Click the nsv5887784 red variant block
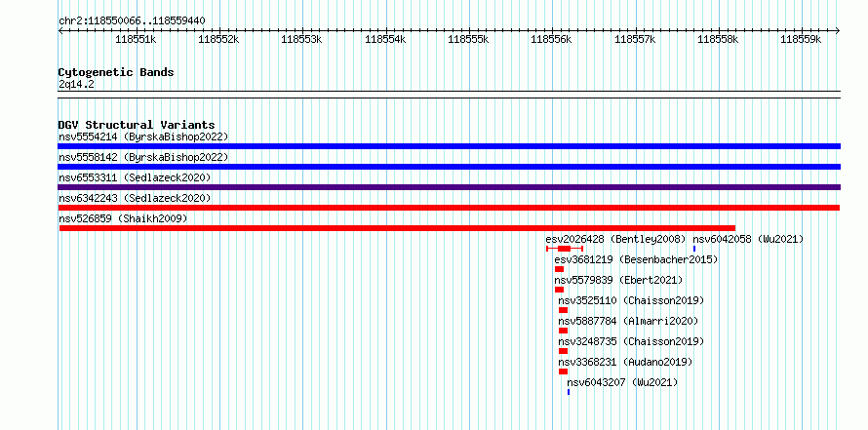 [x=563, y=331]
